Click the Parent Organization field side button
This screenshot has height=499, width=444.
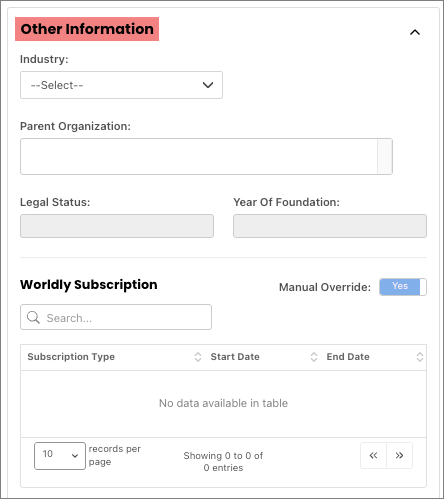(x=385, y=156)
